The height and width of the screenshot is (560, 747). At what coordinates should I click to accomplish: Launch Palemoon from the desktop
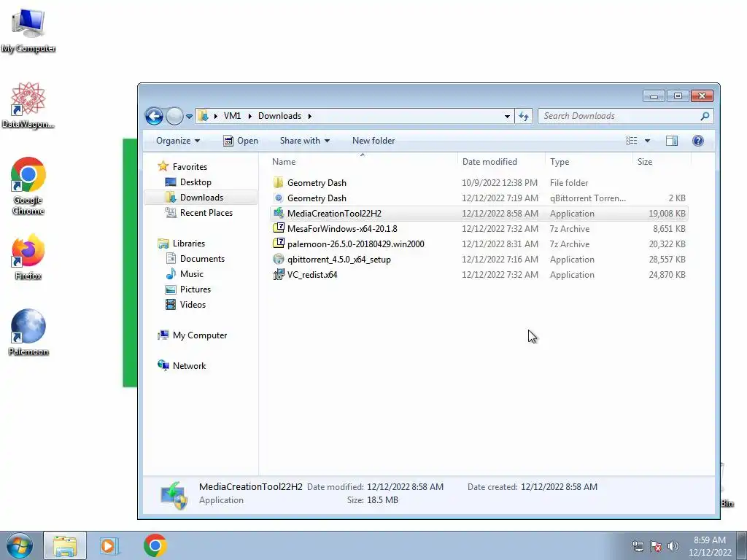(28, 332)
